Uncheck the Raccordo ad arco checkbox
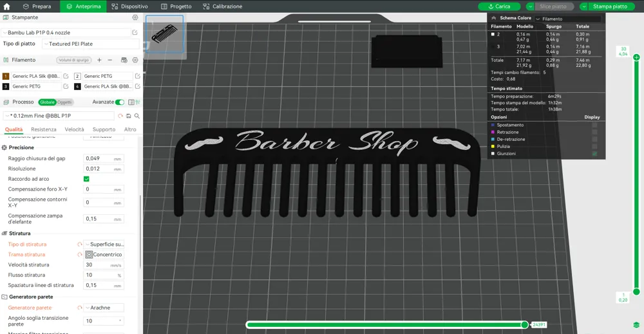Image resolution: width=644 pixels, height=334 pixels. point(86,179)
